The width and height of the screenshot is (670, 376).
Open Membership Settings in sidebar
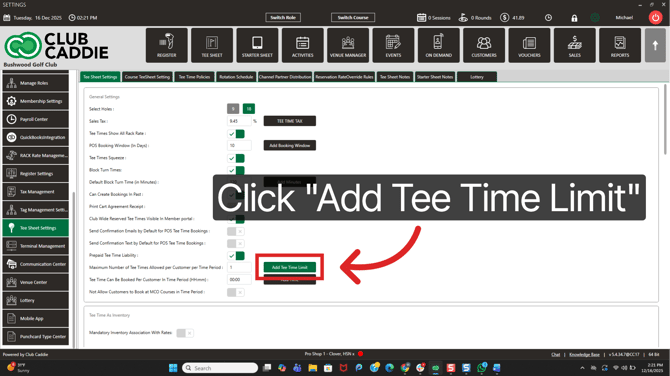point(35,101)
